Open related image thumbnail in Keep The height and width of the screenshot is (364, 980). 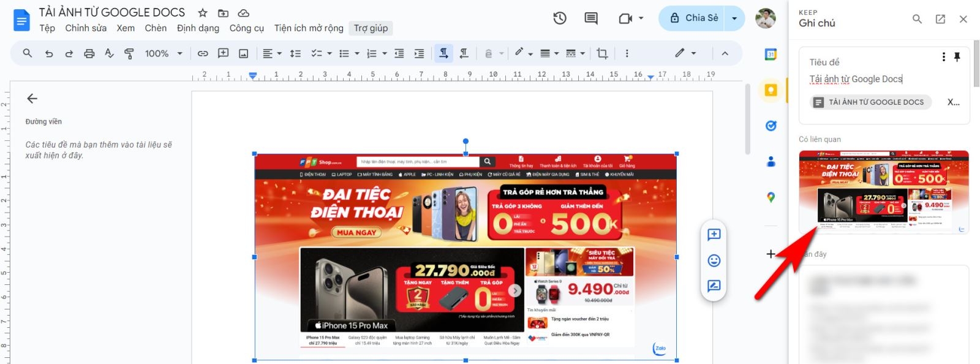click(884, 191)
